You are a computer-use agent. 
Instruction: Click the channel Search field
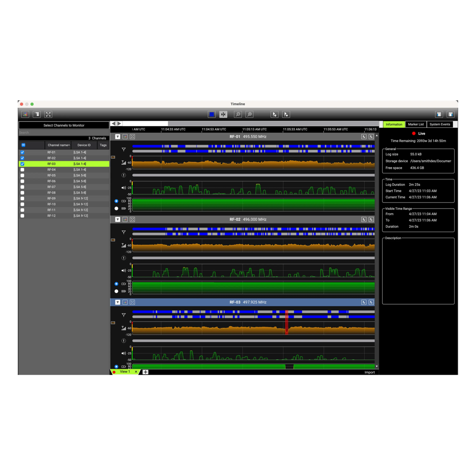coord(64,133)
